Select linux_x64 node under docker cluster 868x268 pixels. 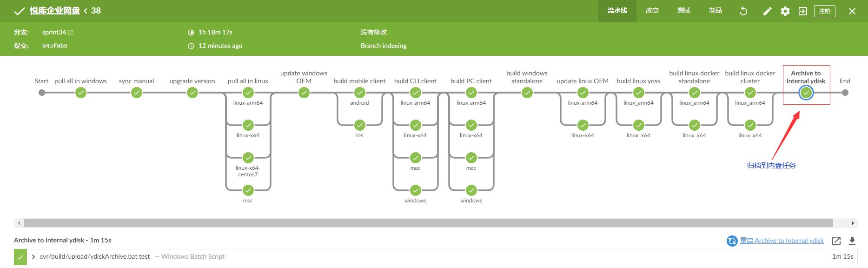[x=750, y=125]
